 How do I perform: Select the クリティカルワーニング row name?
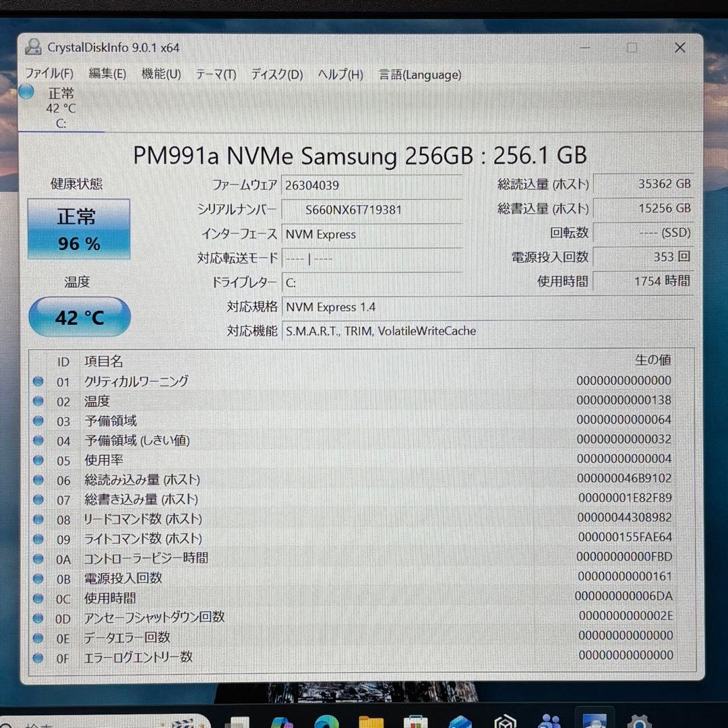[136, 381]
